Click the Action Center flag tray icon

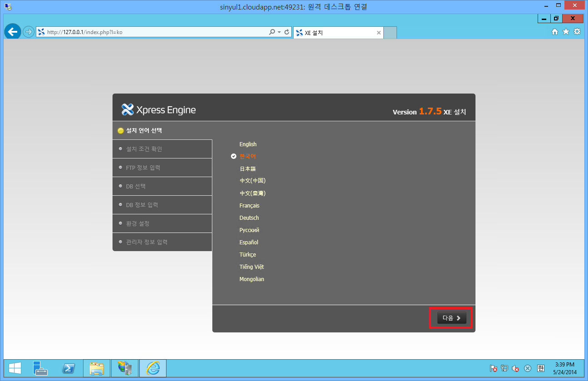(494, 368)
